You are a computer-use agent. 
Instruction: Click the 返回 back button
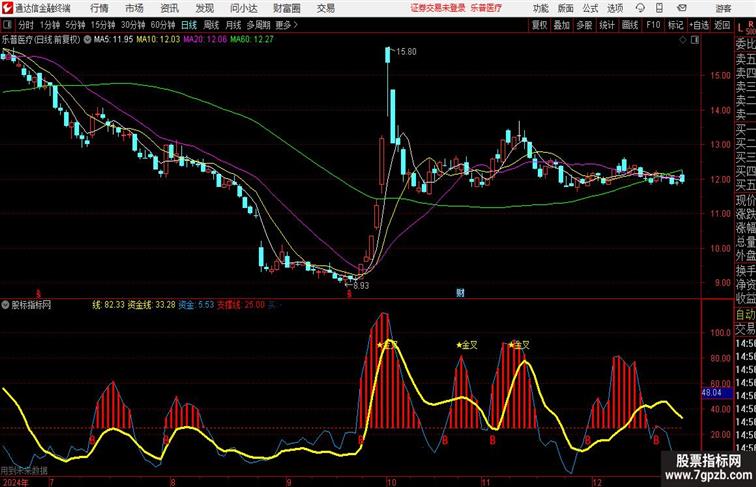(722, 25)
